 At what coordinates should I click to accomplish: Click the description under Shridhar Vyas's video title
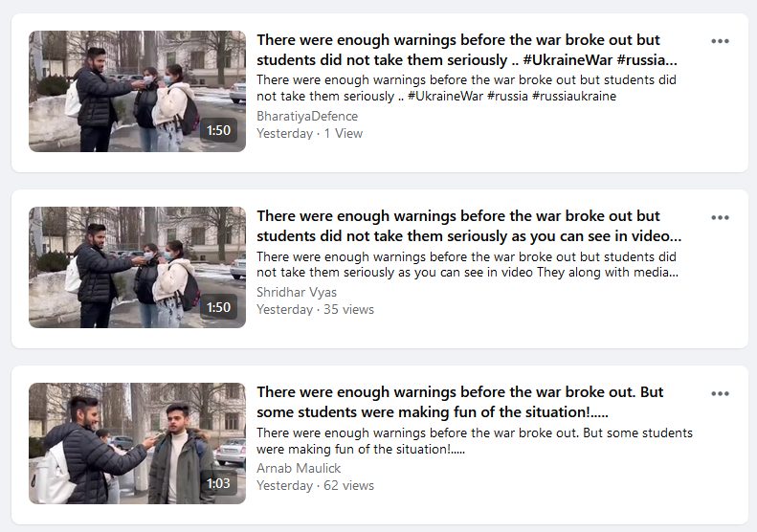[466, 264]
